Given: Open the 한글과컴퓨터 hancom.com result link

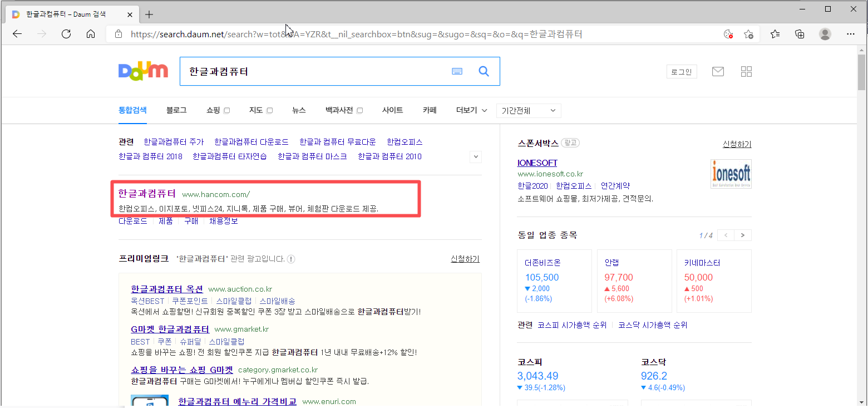Looking at the screenshot, I should point(147,193).
